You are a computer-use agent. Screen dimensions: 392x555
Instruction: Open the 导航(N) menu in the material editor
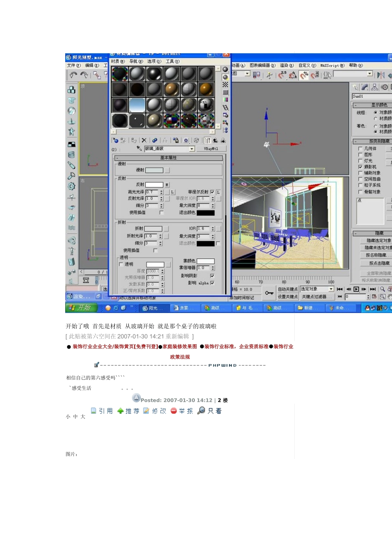tap(136, 62)
